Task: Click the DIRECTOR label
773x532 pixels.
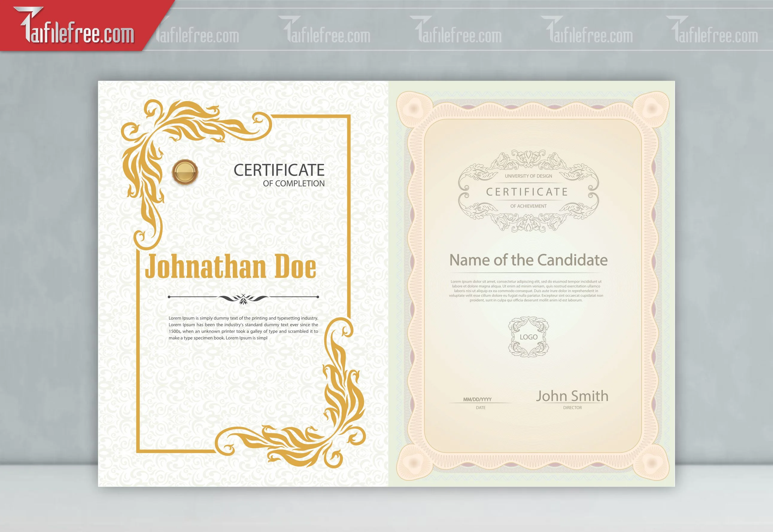Action: [x=572, y=408]
